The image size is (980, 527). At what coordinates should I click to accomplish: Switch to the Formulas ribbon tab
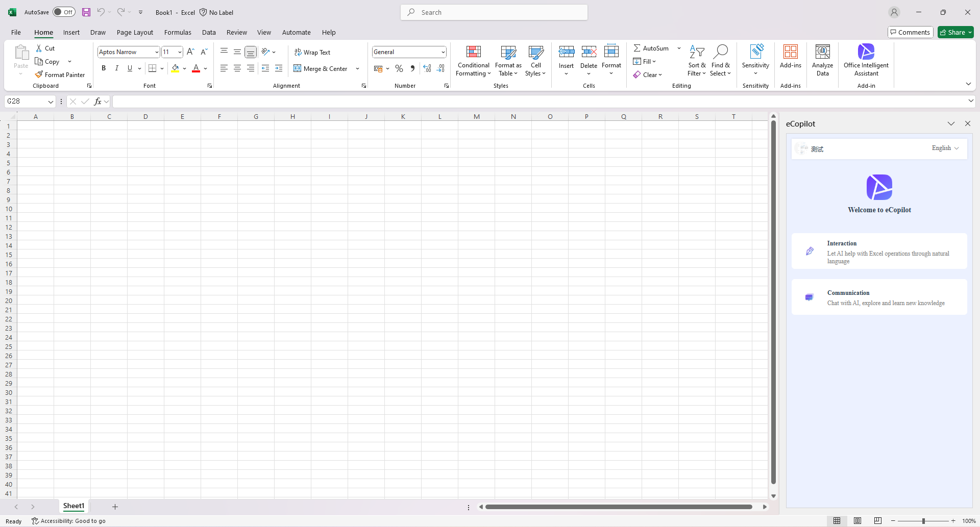(178, 32)
